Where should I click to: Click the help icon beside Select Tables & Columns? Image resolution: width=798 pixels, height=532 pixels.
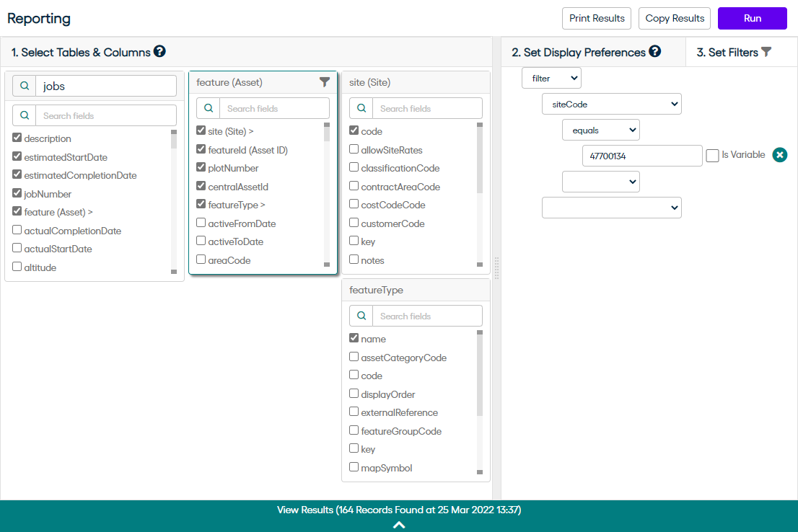159,52
